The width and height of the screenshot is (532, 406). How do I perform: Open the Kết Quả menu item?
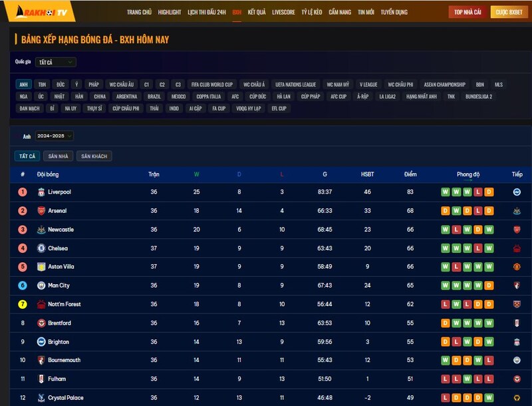coord(257,12)
